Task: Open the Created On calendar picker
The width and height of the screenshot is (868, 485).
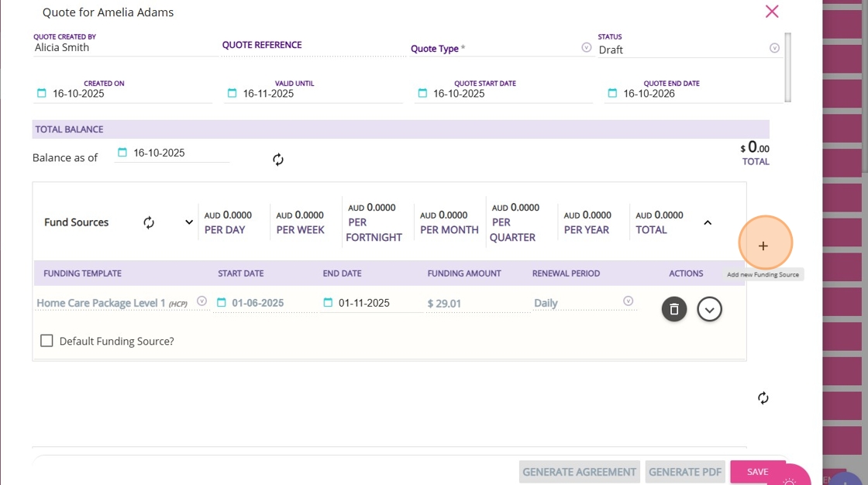Action: coord(42,94)
